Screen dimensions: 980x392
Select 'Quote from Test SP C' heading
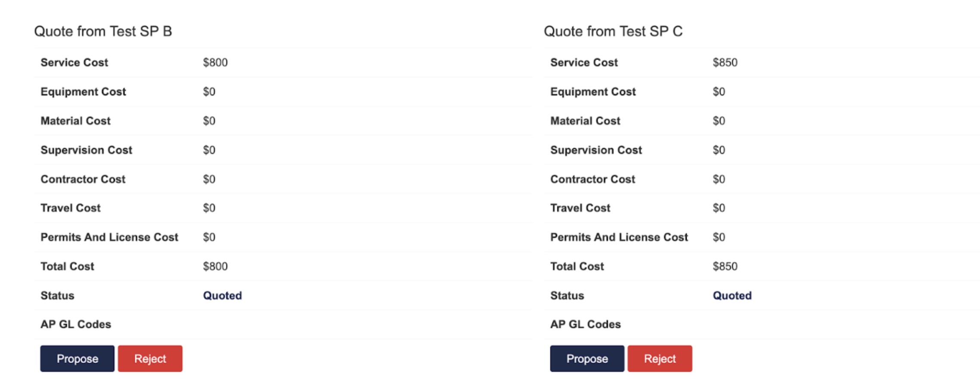[x=613, y=31]
